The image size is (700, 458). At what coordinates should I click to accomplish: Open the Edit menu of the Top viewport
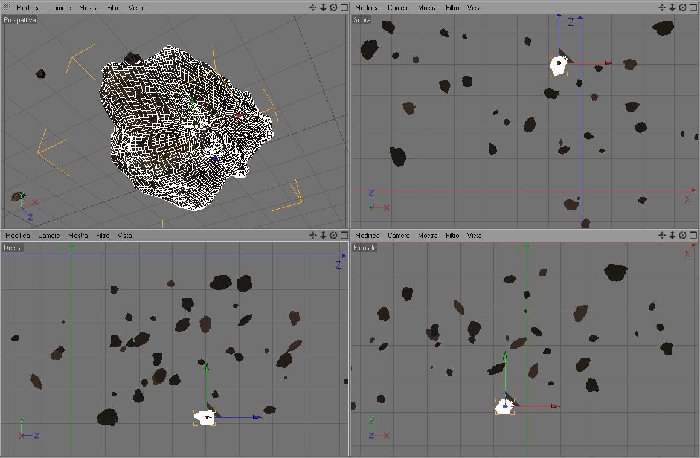366,8
